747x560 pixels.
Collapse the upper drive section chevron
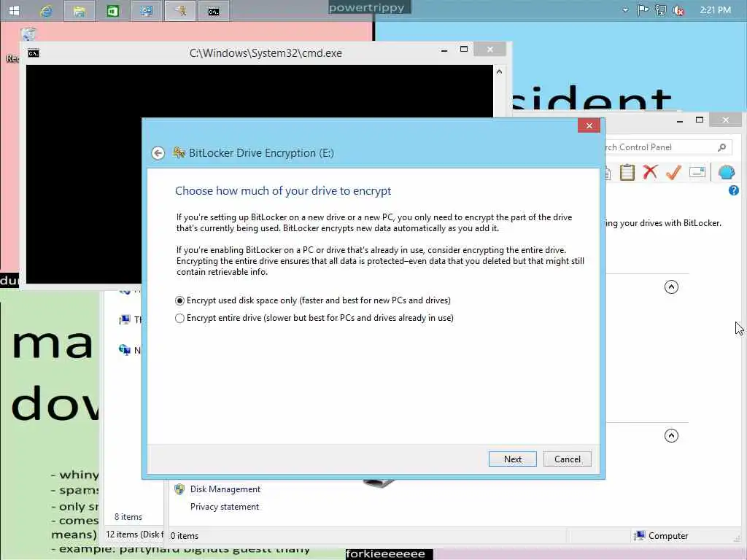[671, 287]
